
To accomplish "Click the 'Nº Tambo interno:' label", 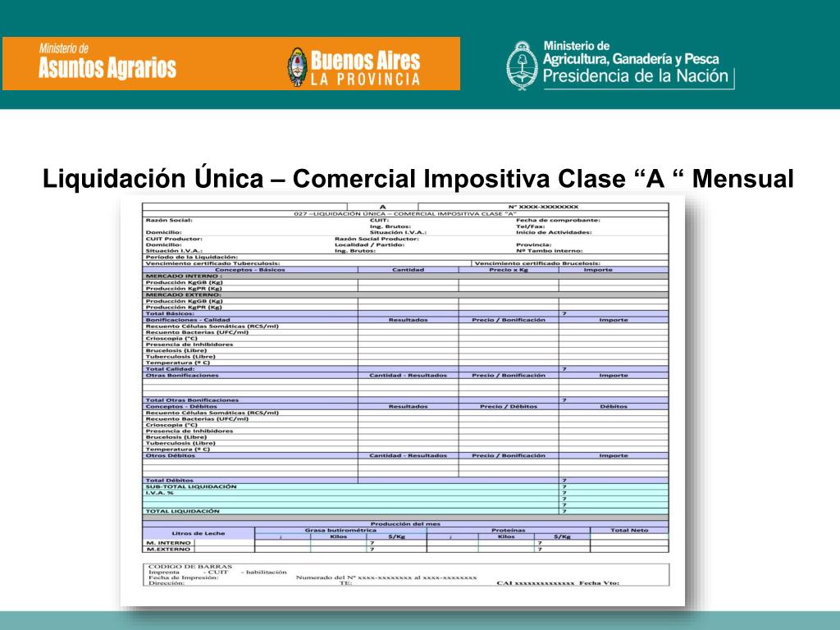I will point(549,251).
